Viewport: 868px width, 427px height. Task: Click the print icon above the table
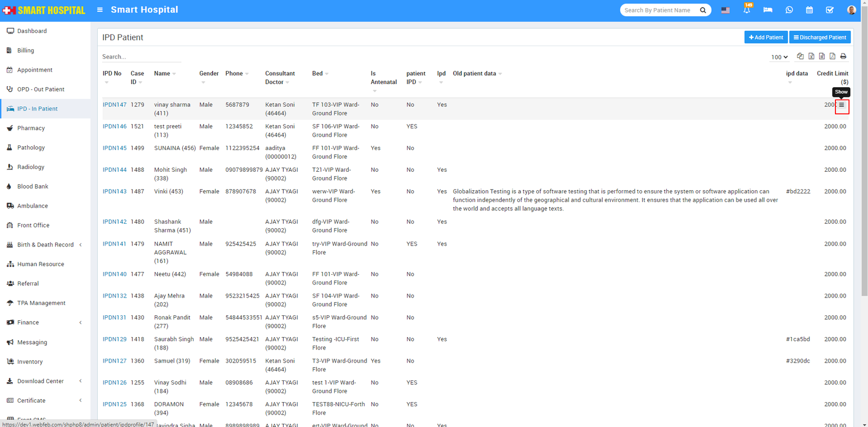point(843,56)
